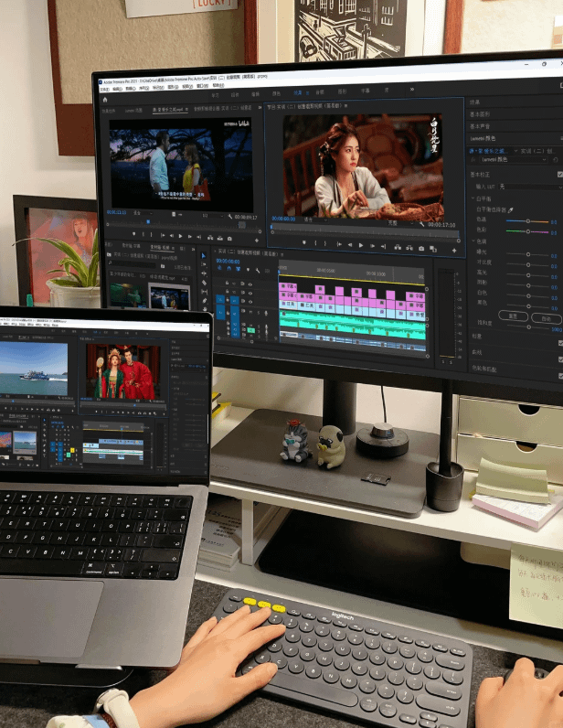The image size is (563, 728).
Task: Toggle eye visibility of third video track
Action: pyautogui.click(x=250, y=302)
